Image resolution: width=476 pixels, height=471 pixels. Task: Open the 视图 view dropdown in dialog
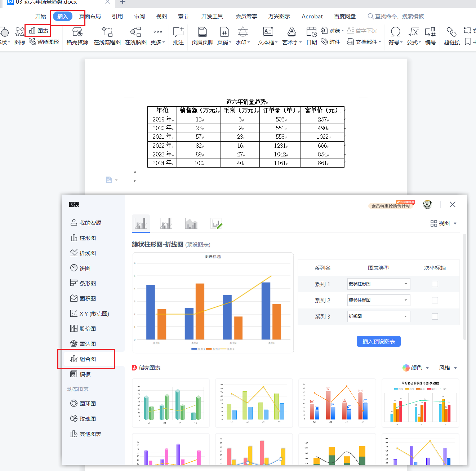[x=444, y=223]
